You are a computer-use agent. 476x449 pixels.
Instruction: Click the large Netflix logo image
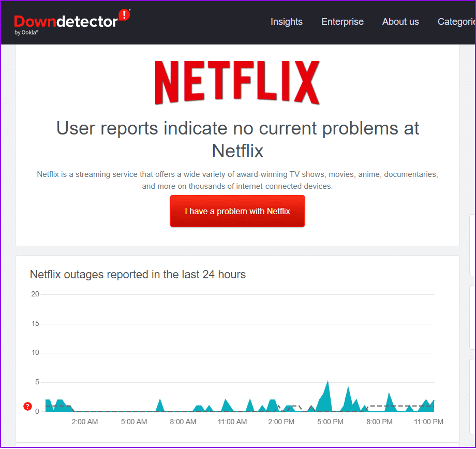[x=237, y=83]
